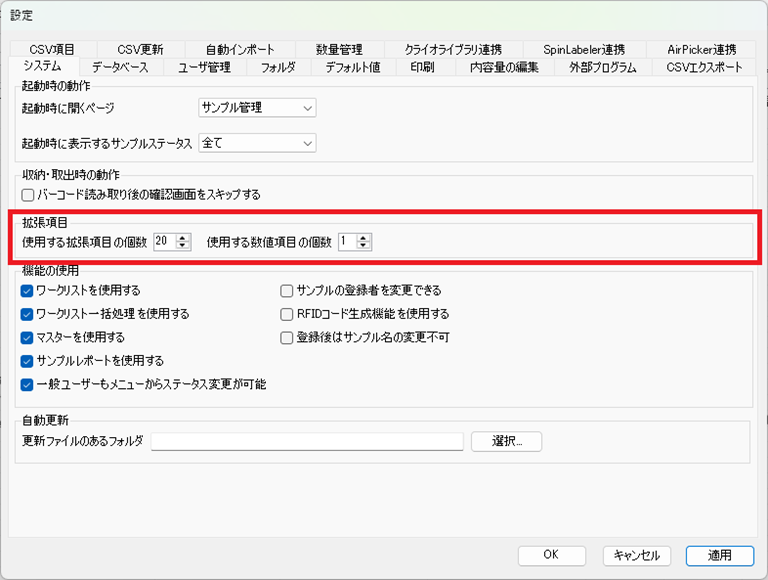
Task: Open 起動時に開くページ dropdown
Action: pos(257,107)
